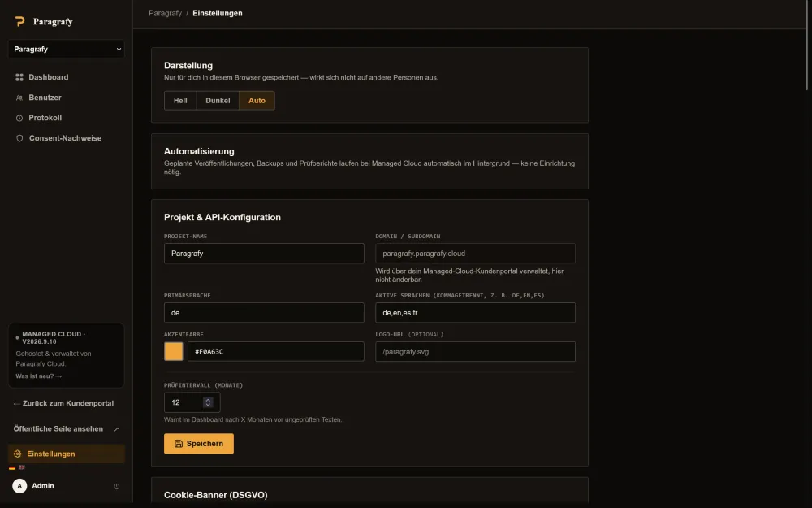Click the Aktive Sprachen input field
This screenshot has height=508, width=812.
pyautogui.click(x=475, y=313)
